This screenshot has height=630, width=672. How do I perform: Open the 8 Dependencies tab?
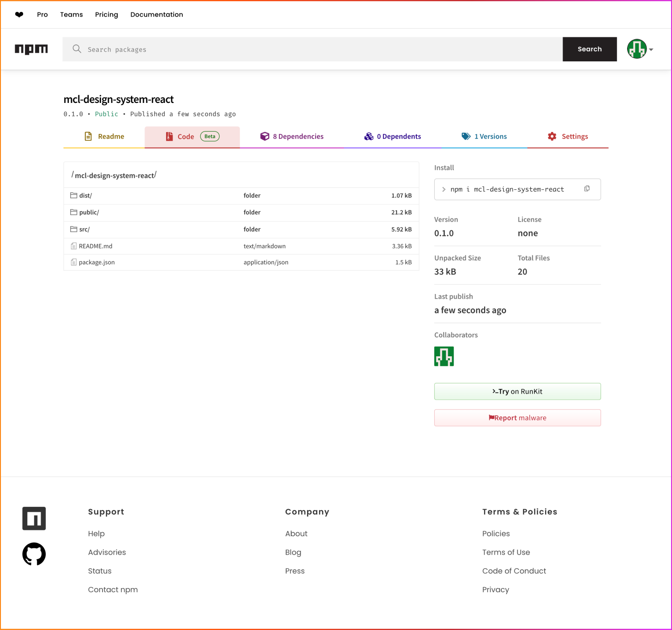pos(292,136)
